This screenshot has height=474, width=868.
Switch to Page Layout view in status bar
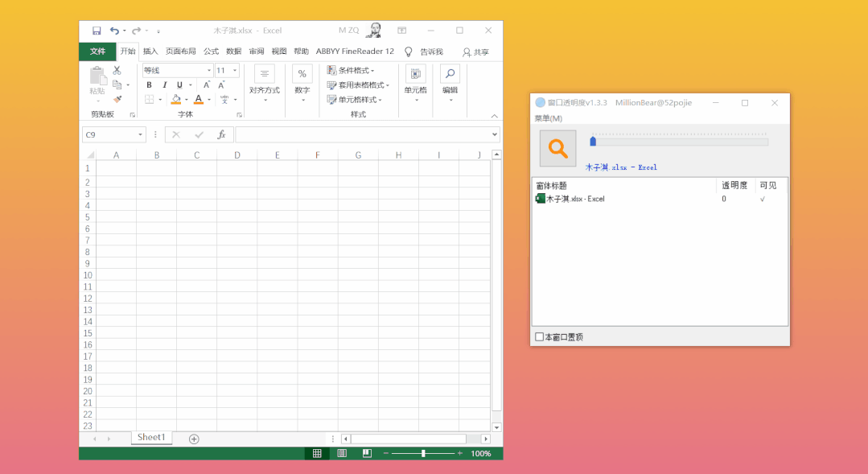(x=342, y=454)
